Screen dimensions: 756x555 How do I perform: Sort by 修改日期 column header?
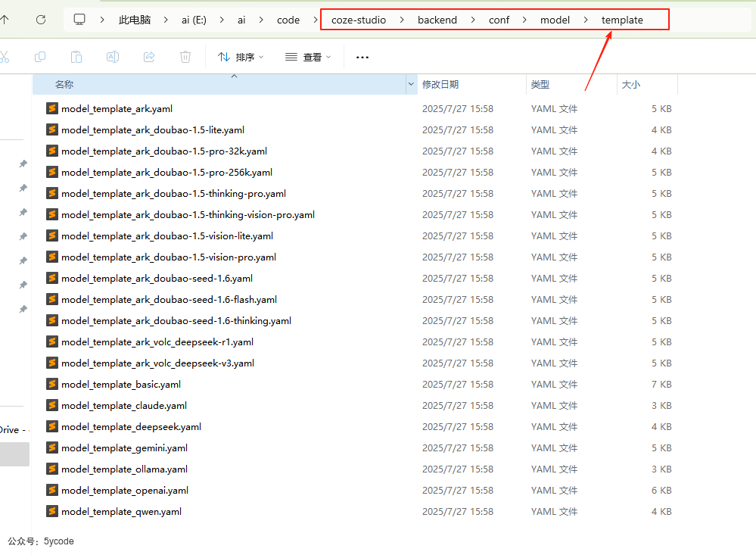tap(440, 84)
